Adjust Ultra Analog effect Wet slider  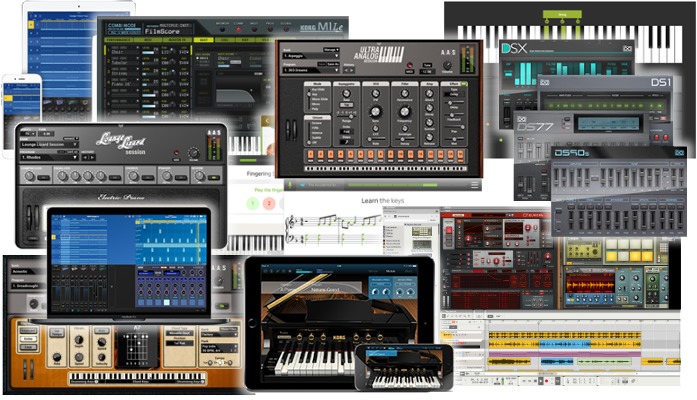[x=454, y=139]
